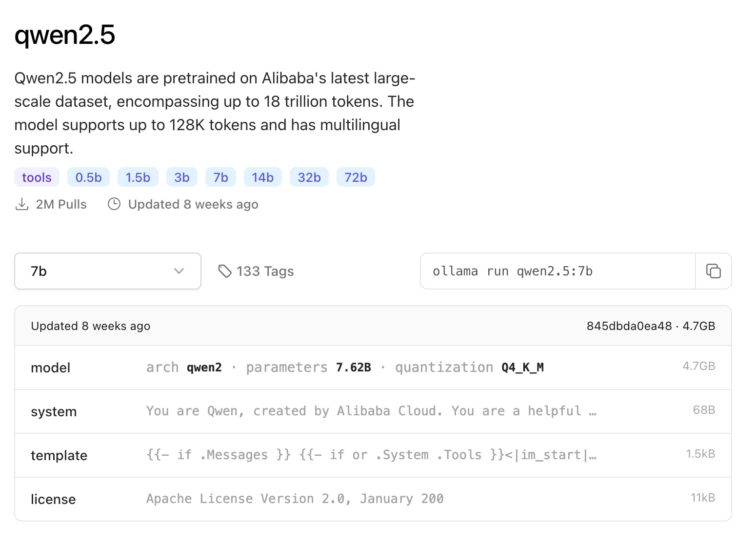Viewport: 756px width, 543px height.
Task: Copy the ollama run command
Action: (713, 271)
